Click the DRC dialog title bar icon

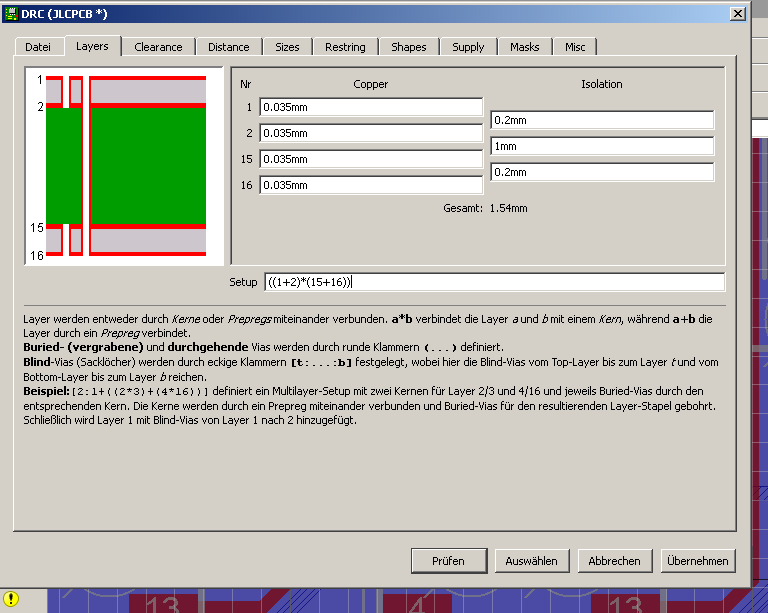click(11, 14)
